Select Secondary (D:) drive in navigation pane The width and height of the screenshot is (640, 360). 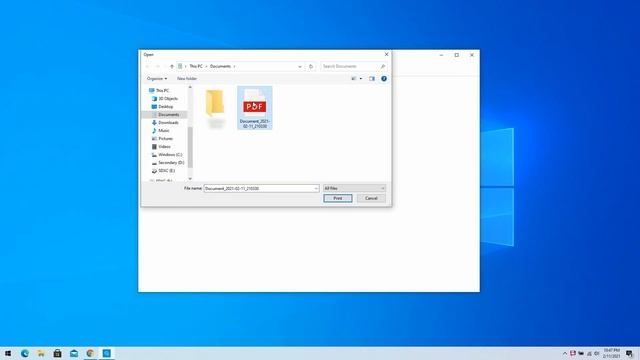[x=171, y=162]
